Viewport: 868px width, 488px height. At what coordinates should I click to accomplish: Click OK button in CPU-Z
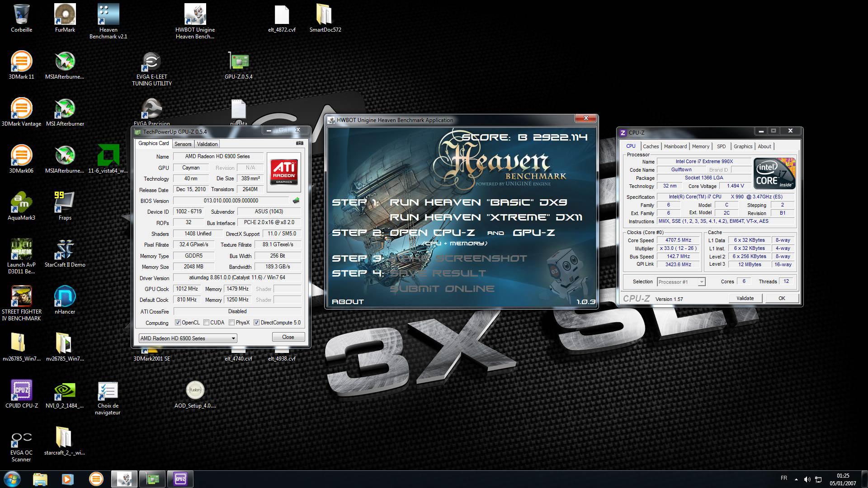782,298
